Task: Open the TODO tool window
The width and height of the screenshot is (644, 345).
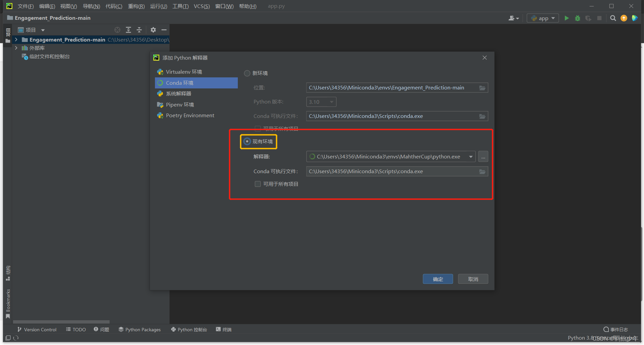Action: tap(76, 330)
